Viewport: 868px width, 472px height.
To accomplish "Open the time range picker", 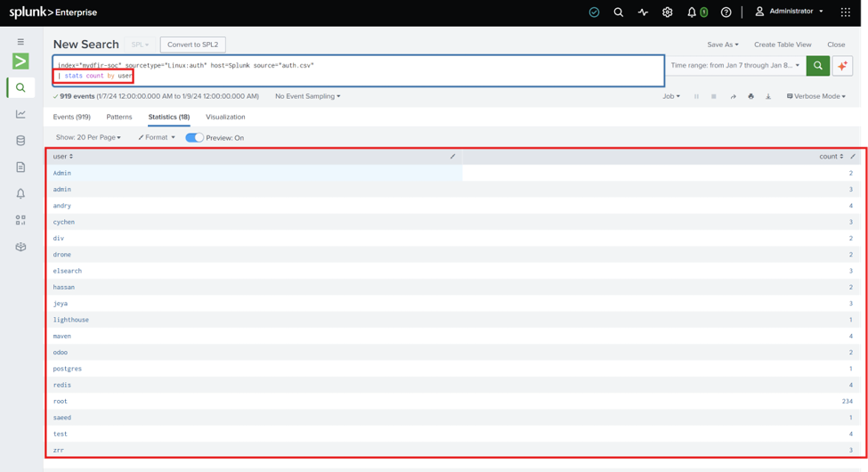I will click(x=735, y=65).
